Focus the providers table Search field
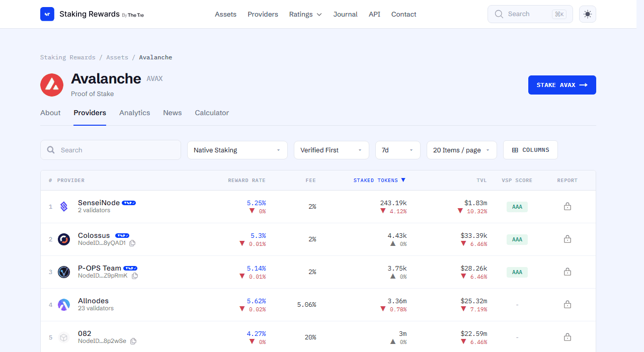 point(111,150)
